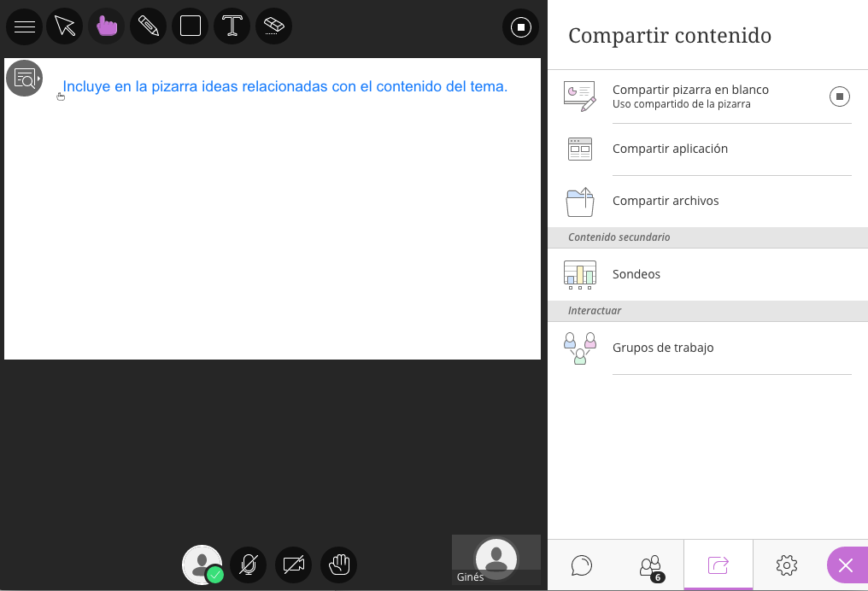Open my status and settings avatar

tap(202, 565)
